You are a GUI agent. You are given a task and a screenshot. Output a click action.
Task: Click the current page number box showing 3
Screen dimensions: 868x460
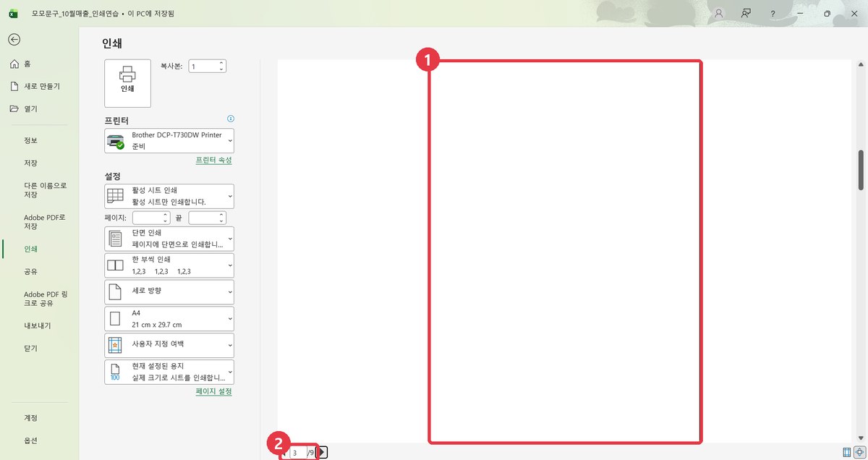tap(297, 453)
